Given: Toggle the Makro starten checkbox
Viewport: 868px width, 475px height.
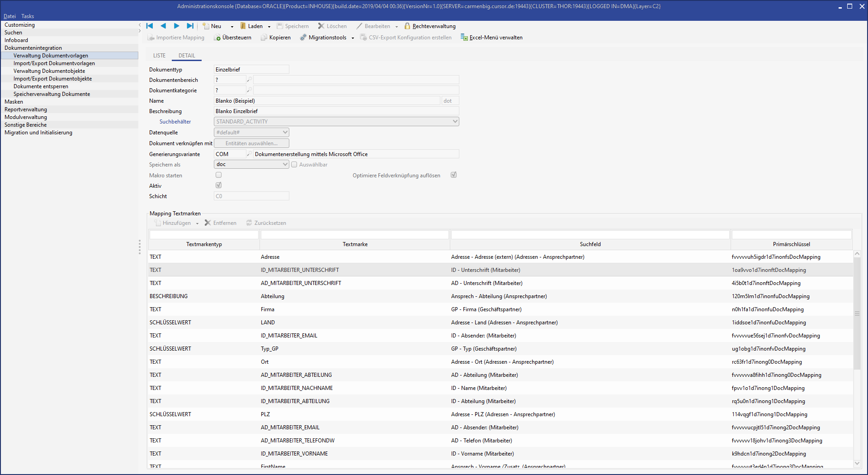Looking at the screenshot, I should pyautogui.click(x=219, y=175).
